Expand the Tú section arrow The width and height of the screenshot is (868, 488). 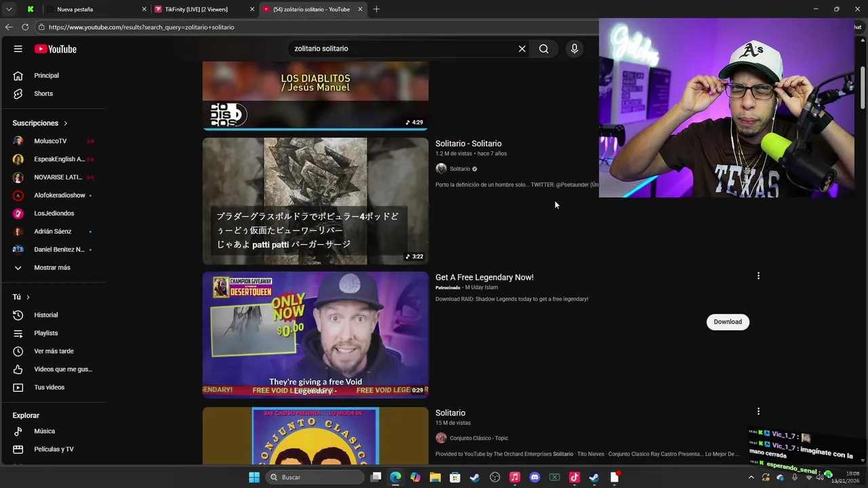(x=28, y=297)
